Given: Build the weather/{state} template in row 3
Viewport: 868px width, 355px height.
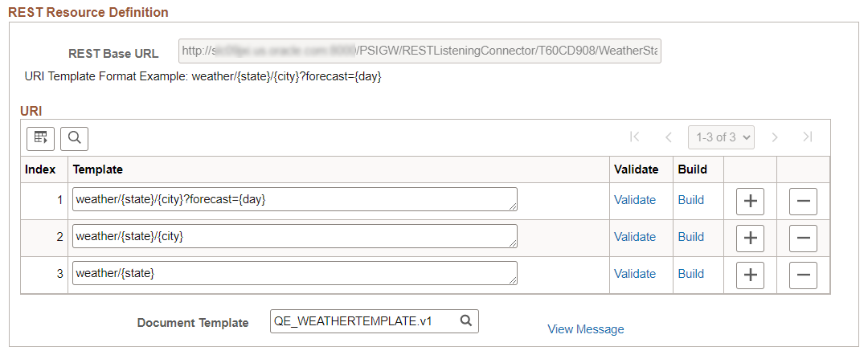Looking at the screenshot, I should (x=691, y=274).
